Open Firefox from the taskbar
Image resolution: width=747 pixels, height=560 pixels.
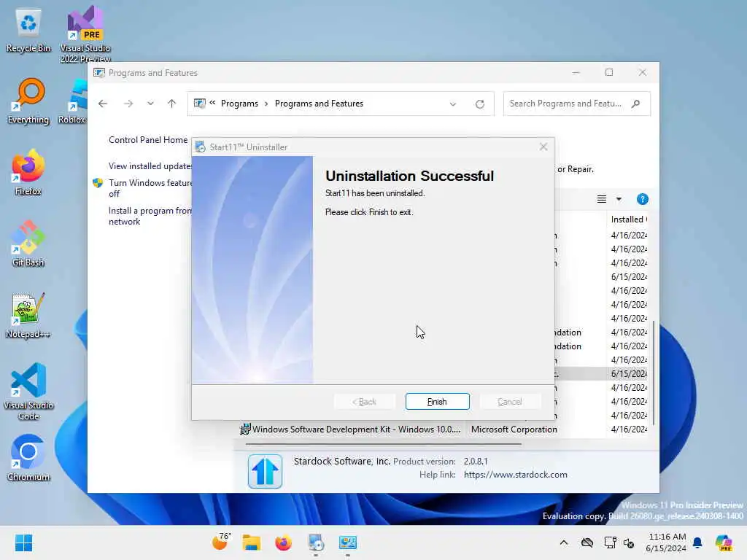pos(284,542)
